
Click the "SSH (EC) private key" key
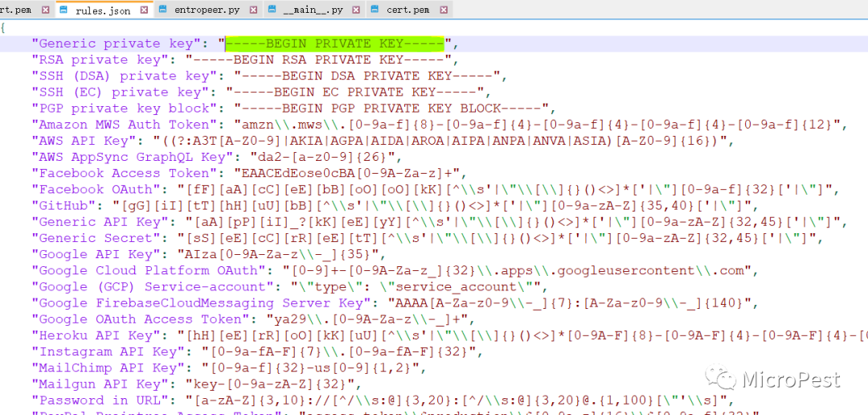pos(120,92)
